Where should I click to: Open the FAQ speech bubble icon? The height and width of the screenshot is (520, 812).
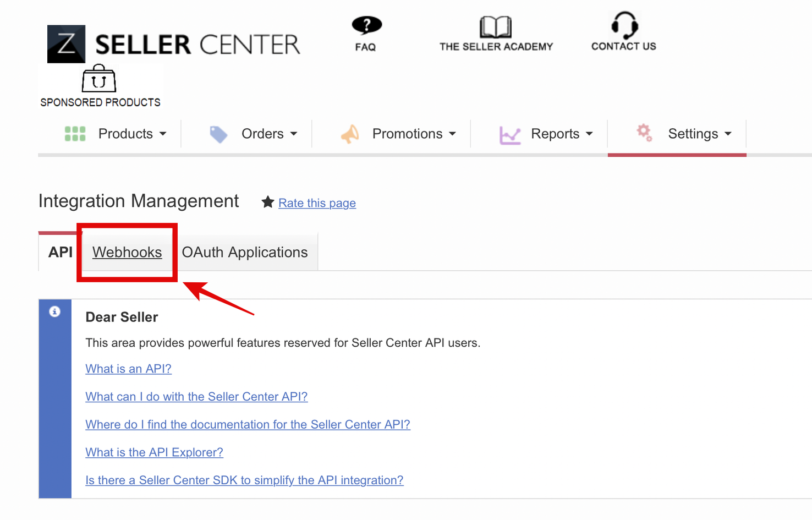coord(366,25)
